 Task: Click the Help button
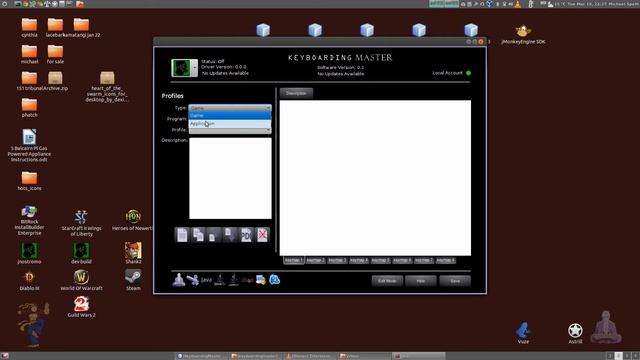pyautogui.click(x=421, y=281)
